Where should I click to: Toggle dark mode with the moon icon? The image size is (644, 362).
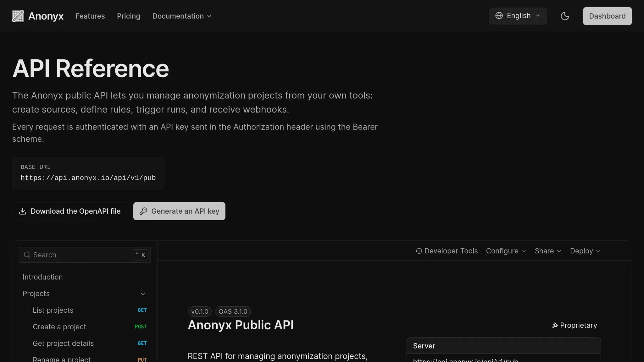(565, 16)
